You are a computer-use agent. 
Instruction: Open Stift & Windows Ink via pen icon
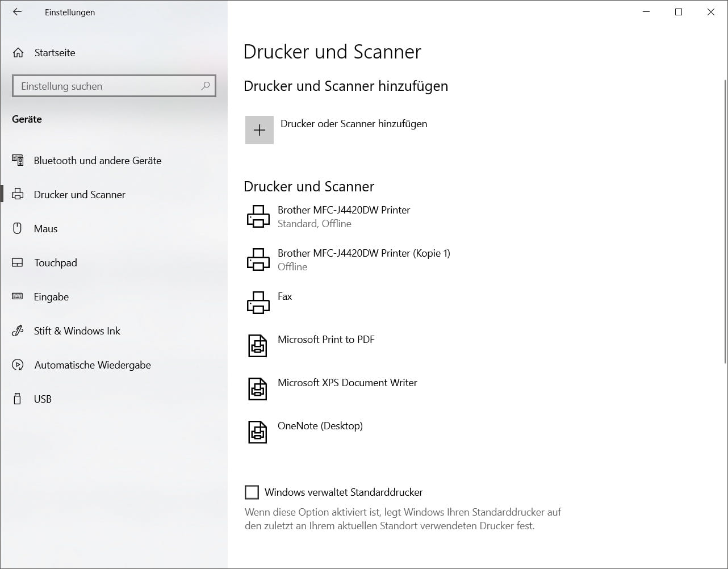click(18, 330)
